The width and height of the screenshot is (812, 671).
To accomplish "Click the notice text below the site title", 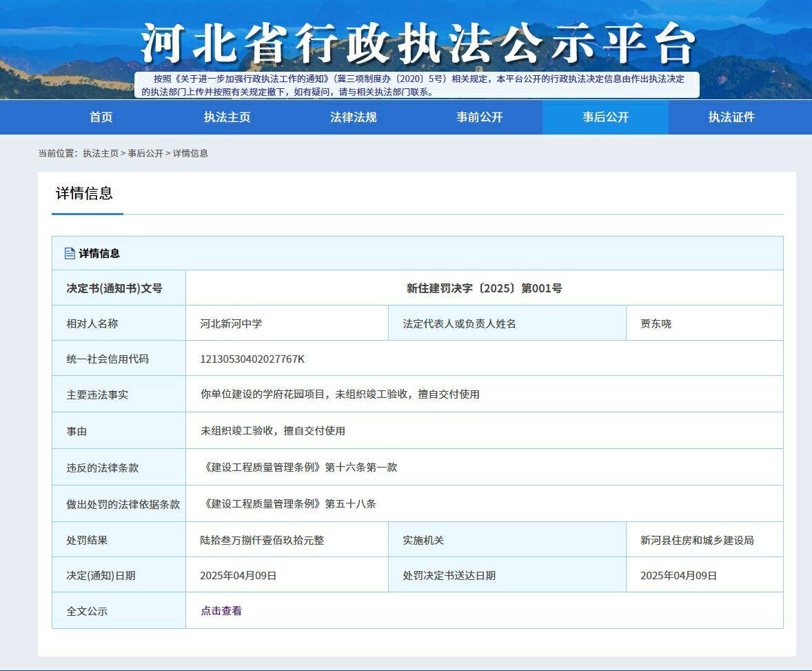I will click(416, 85).
